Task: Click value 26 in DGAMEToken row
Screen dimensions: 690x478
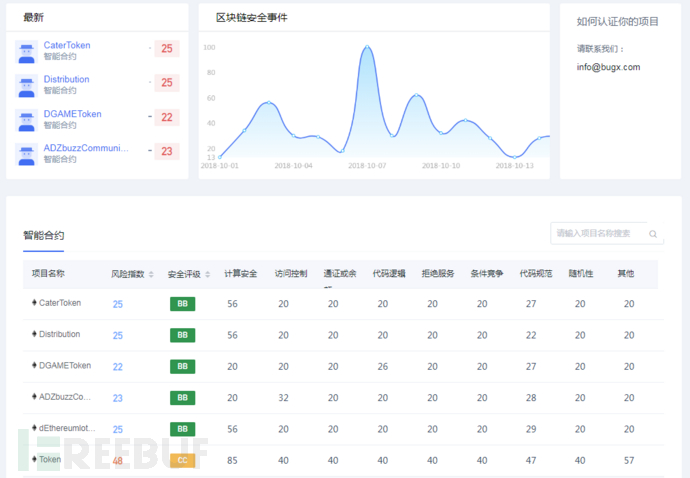Action: [x=383, y=367]
